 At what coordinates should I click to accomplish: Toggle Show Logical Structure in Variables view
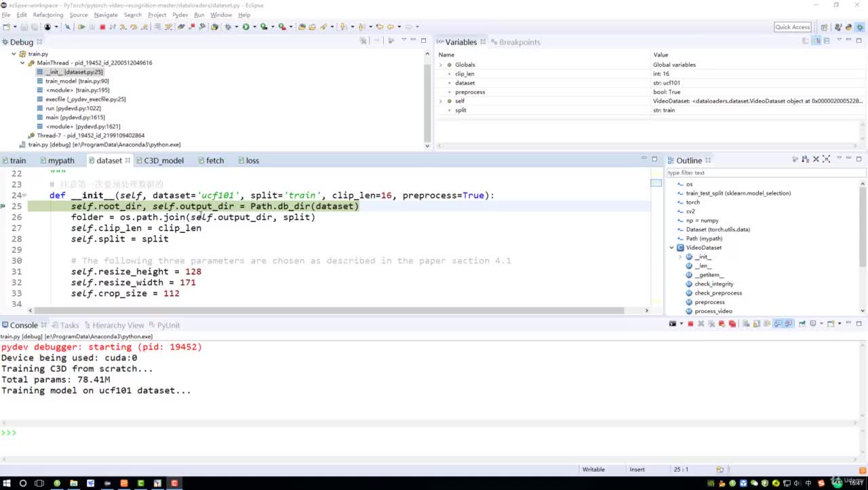tap(816, 41)
